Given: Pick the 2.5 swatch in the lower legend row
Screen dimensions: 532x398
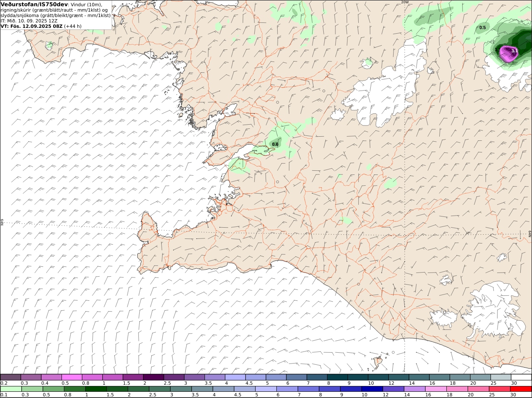Looking at the screenshot, I should click(159, 389).
